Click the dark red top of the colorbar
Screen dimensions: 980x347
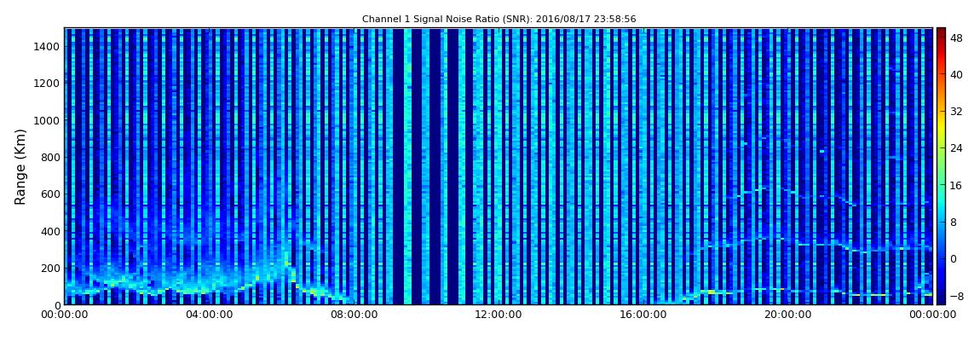[x=941, y=32]
